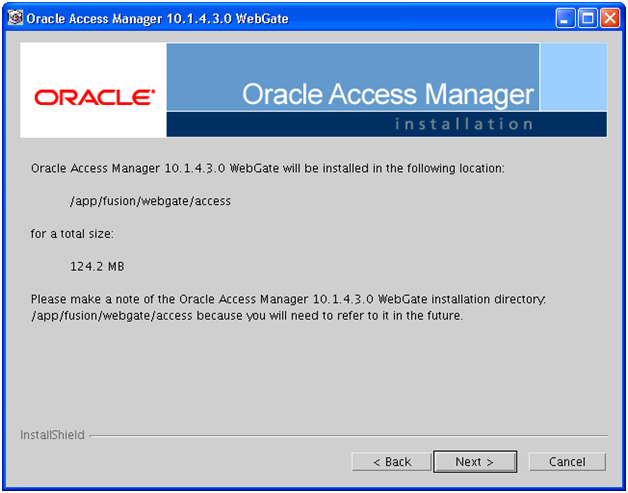The image size is (628, 493).
Task: Close the installer with the red X
Action: pos(610,18)
